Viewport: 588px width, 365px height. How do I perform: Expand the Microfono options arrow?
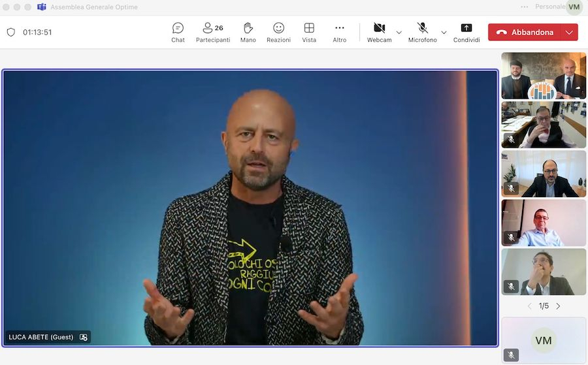pyautogui.click(x=444, y=32)
